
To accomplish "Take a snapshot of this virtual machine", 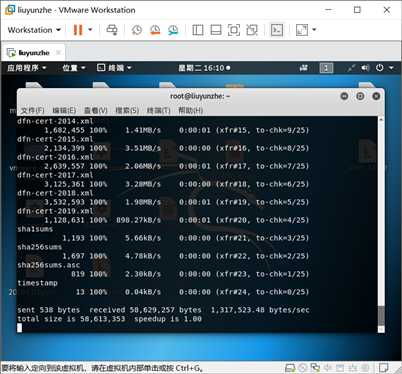I will point(137,30).
